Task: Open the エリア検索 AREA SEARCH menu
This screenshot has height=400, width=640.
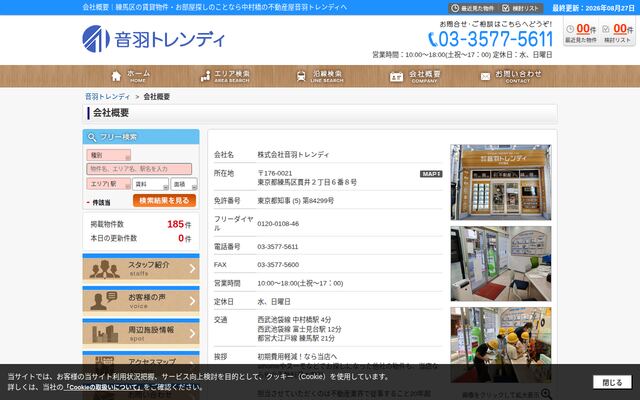Action: 225,76
